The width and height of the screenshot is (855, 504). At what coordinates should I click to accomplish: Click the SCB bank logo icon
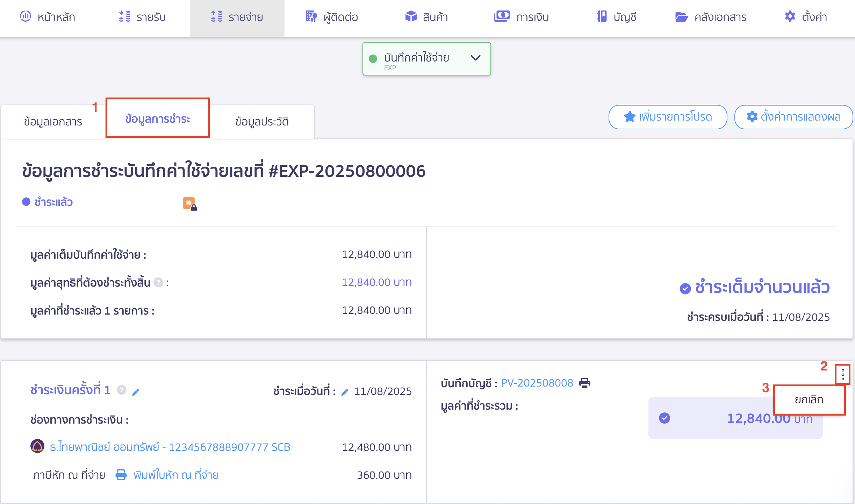37,446
